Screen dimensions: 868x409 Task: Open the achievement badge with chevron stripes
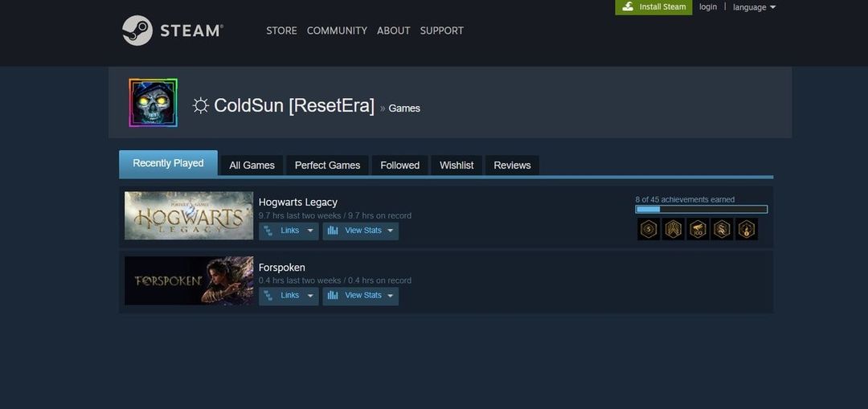point(674,229)
